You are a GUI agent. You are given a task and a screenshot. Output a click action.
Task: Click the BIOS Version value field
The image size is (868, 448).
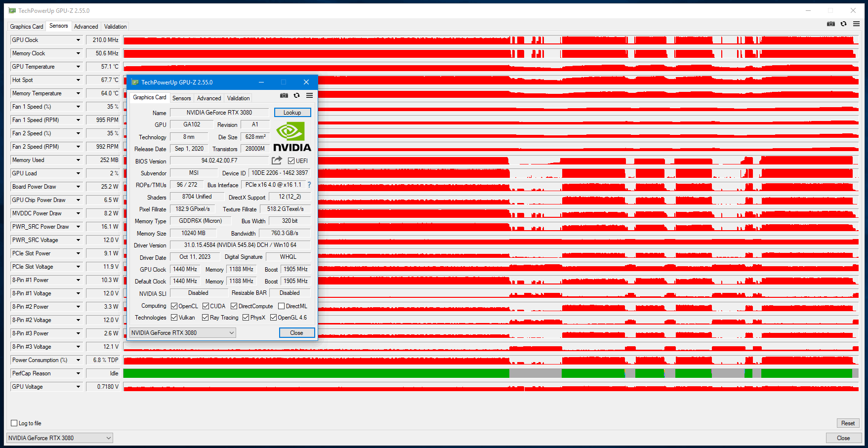point(219,161)
